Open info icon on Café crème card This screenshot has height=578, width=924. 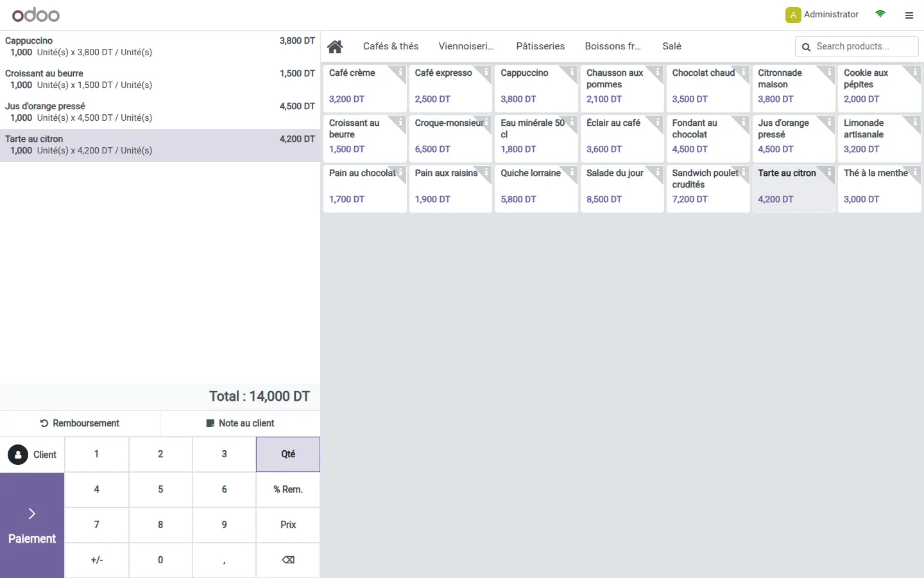(400, 72)
